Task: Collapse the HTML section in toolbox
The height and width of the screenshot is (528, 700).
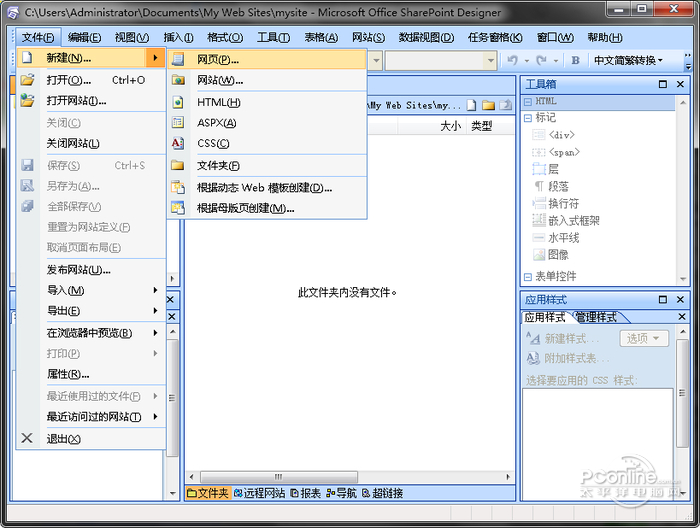Action: pyautogui.click(x=528, y=102)
